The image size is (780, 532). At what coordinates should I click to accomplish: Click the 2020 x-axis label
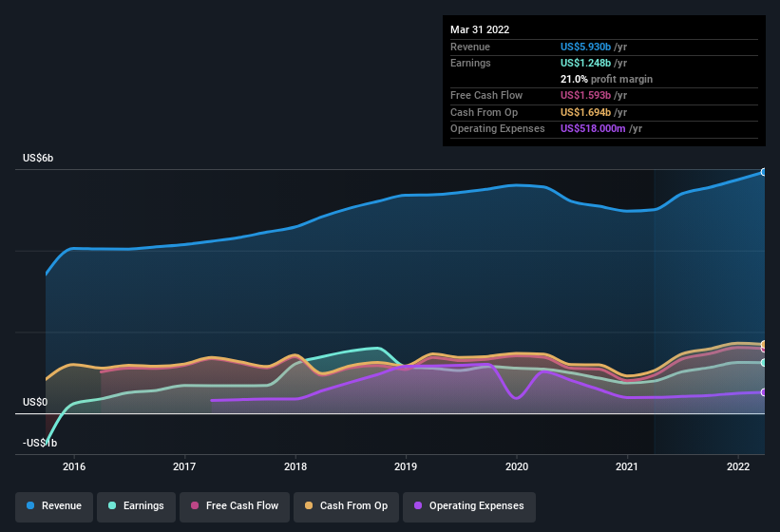pyautogui.click(x=517, y=466)
